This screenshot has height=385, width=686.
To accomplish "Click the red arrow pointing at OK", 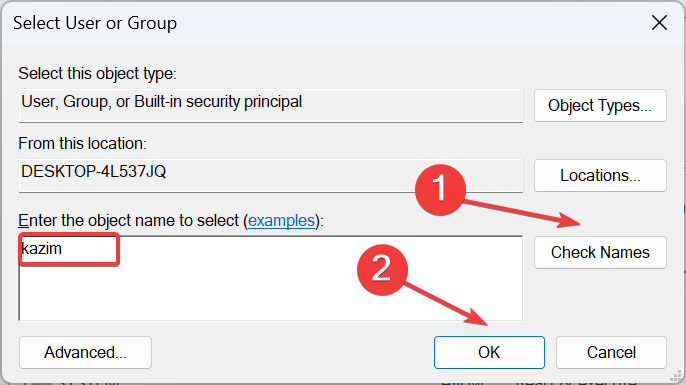I will click(x=445, y=304).
